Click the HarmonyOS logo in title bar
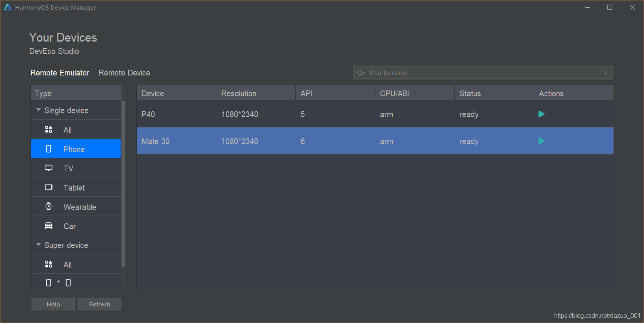 click(8, 7)
